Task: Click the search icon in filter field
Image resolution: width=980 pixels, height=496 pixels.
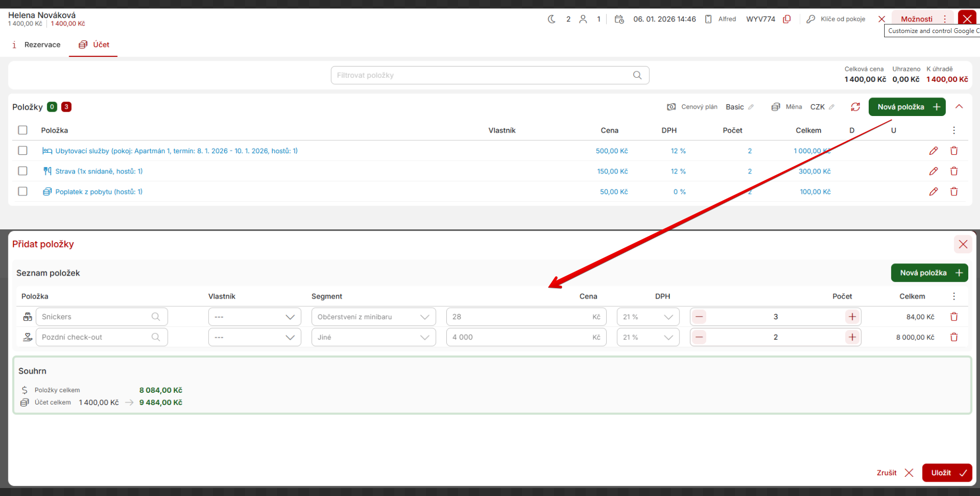Action: pos(637,76)
